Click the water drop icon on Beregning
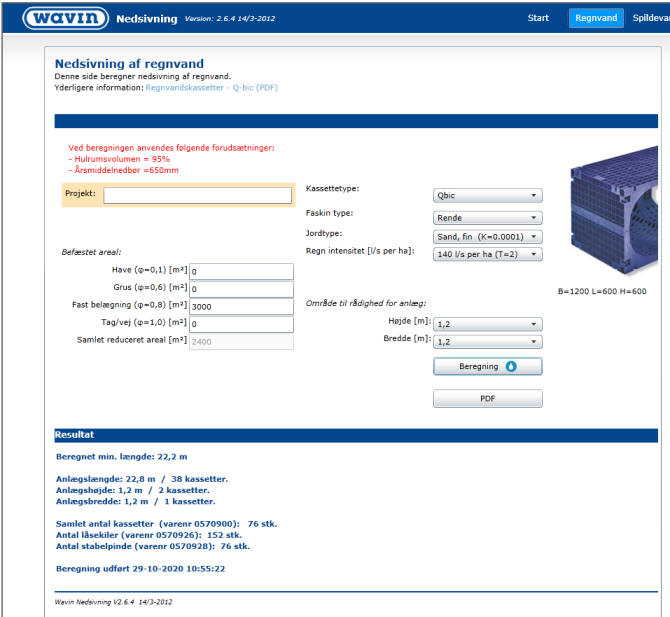 510,367
